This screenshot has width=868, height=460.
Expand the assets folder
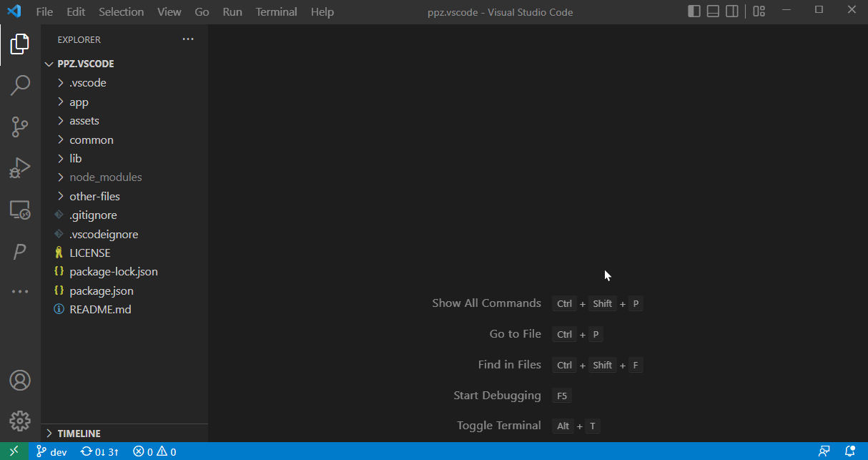(x=124, y=120)
